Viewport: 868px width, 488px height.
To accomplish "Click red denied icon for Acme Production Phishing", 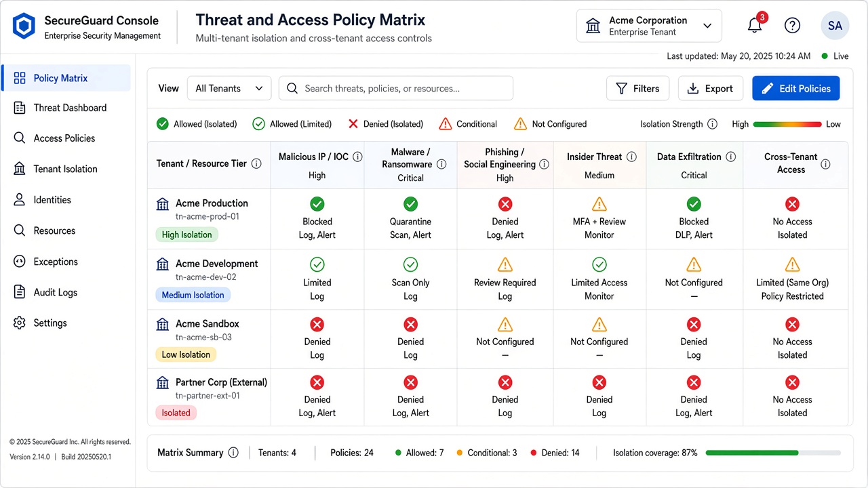I will click(505, 204).
